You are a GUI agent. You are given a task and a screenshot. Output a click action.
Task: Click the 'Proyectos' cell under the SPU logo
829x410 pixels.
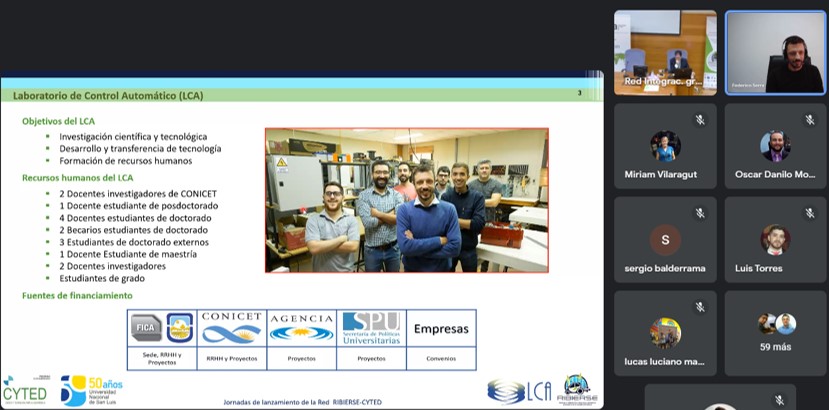371,359
